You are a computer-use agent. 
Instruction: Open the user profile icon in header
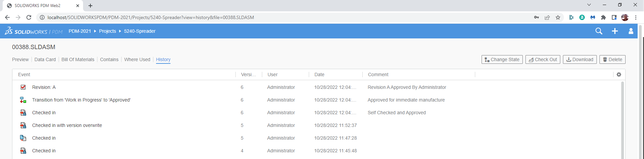(631, 31)
